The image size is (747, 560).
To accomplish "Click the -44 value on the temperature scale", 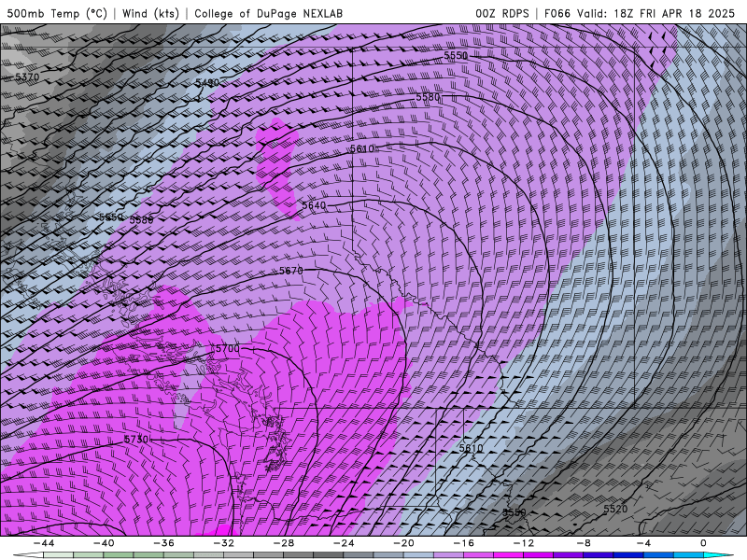I will [x=44, y=543].
